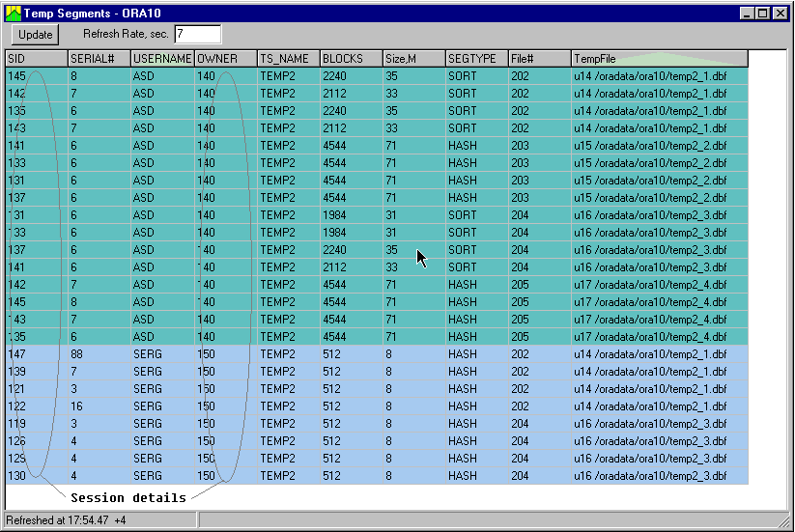Click the BLOCKS column header
The image size is (795, 532).
352,59
